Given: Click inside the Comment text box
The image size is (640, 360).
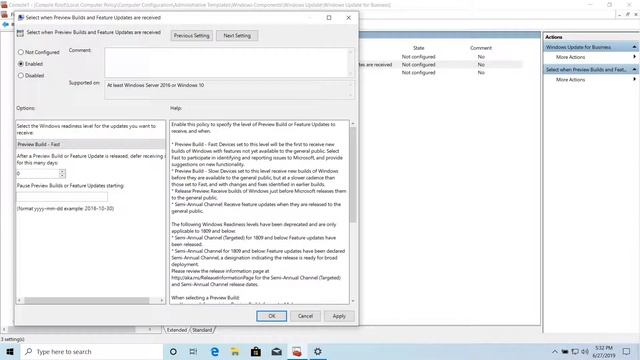Looking at the screenshot, I should point(227,62).
